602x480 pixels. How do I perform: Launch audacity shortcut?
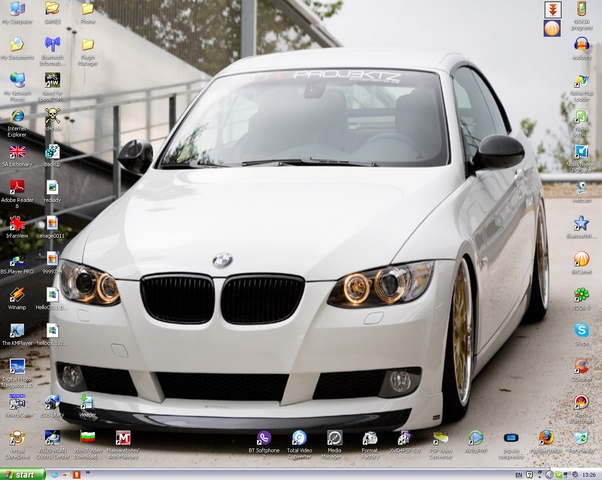(x=581, y=48)
